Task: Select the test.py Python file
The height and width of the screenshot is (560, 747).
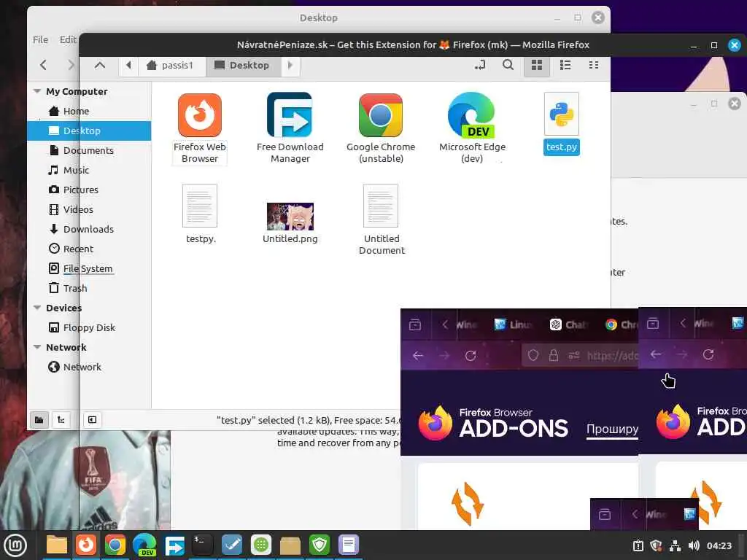Action: tap(562, 124)
